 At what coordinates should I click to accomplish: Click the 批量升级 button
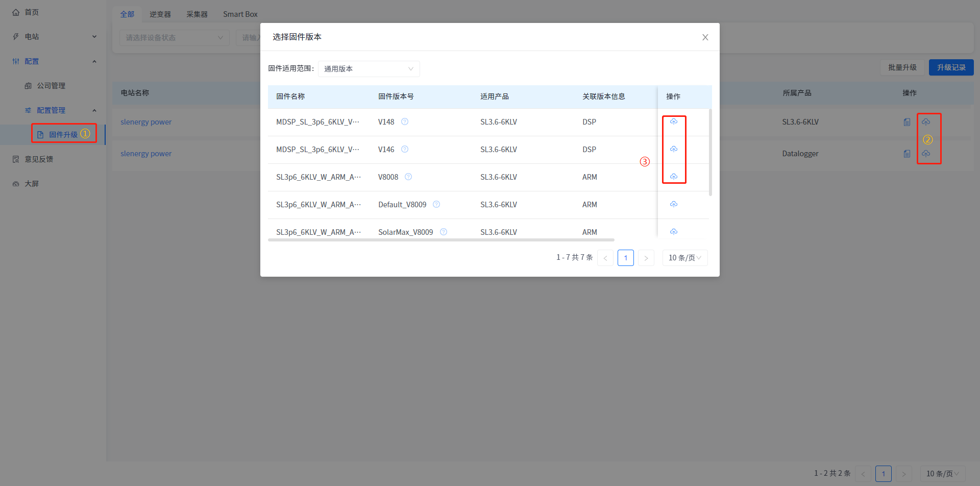[x=902, y=67]
